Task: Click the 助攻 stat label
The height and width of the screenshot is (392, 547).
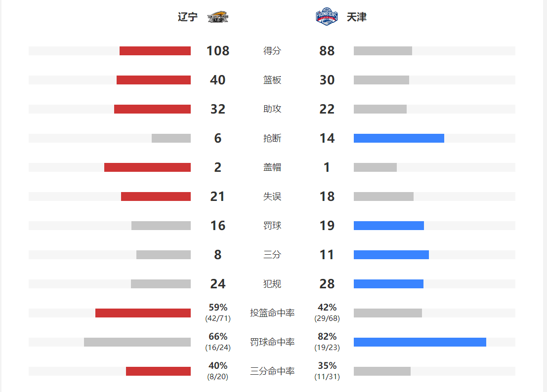Action: coord(272,109)
